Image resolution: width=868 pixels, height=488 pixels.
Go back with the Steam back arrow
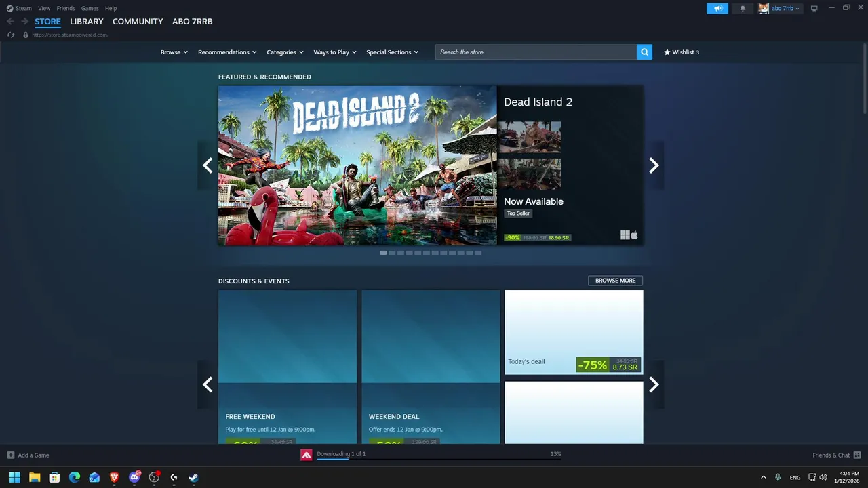pyautogui.click(x=10, y=22)
